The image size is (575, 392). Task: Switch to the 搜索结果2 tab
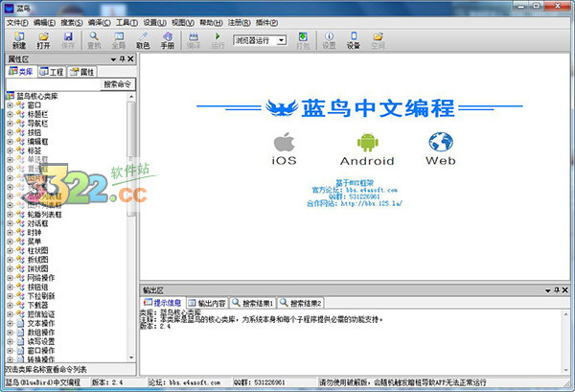(300, 303)
